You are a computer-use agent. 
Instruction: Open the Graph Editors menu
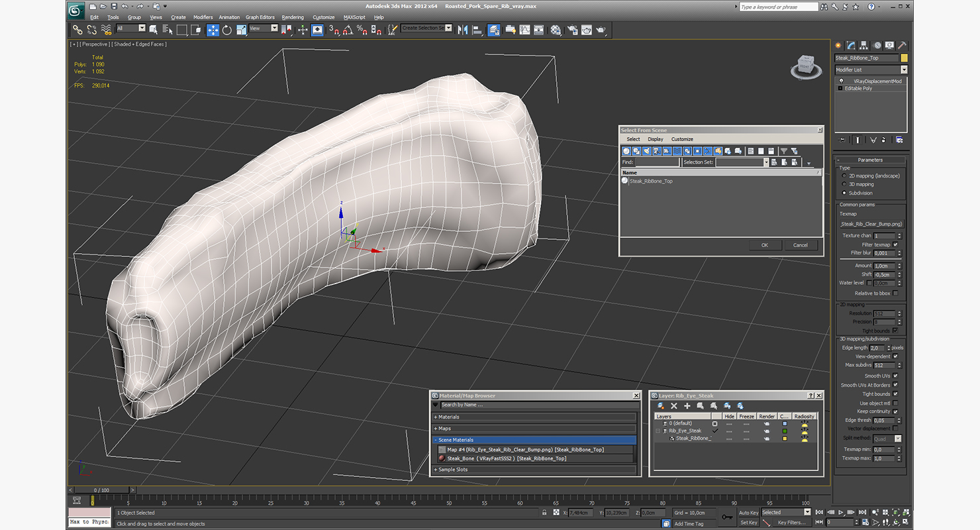pyautogui.click(x=260, y=17)
